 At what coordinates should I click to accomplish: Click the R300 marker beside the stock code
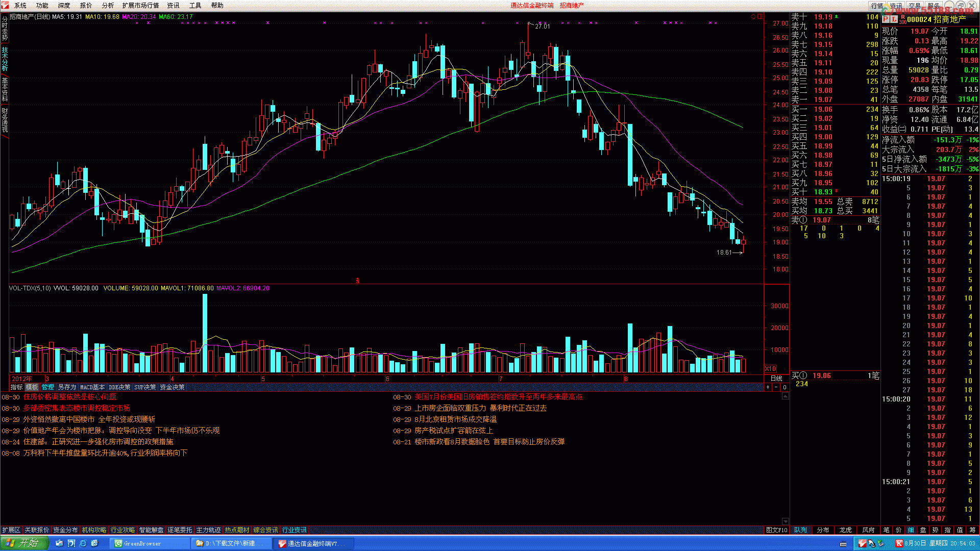902,19
